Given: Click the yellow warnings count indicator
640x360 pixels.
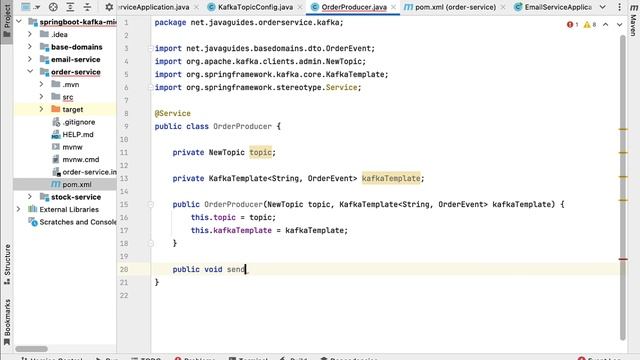Looking at the screenshot, I should pos(590,24).
